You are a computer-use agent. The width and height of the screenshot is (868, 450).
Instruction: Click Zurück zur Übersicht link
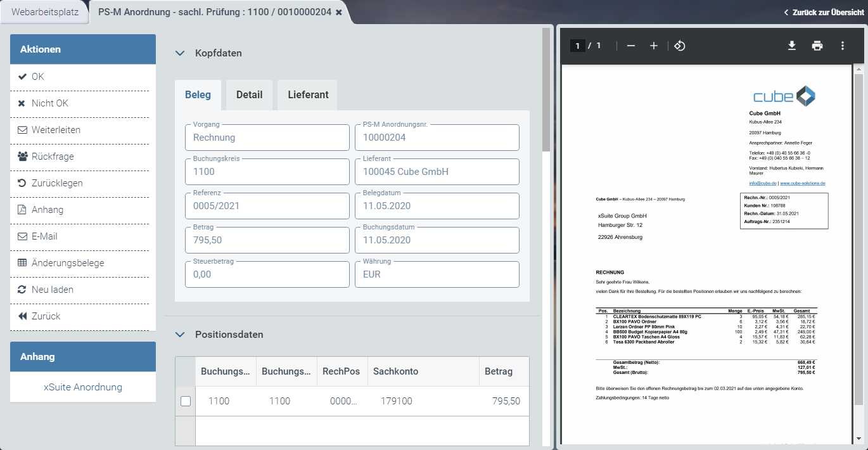pos(823,13)
